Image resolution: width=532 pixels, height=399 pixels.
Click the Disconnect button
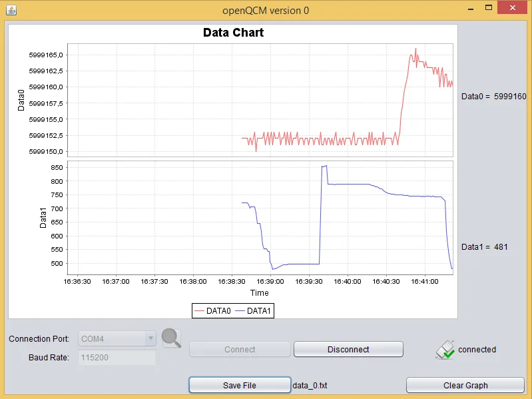pyautogui.click(x=348, y=350)
